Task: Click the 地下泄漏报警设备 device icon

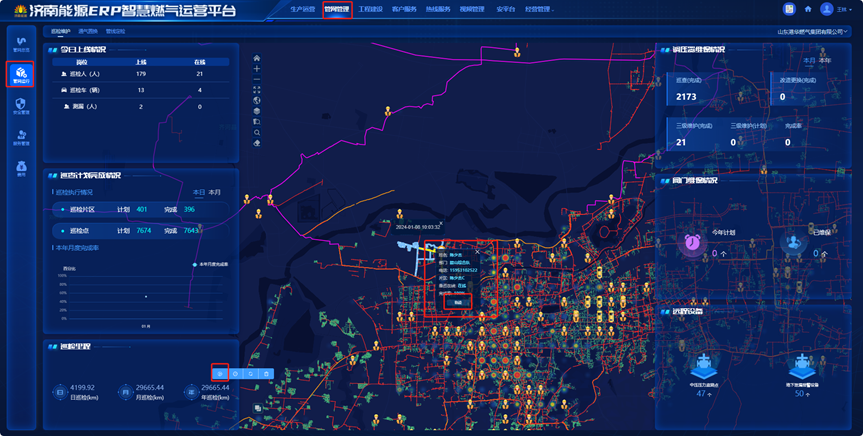Action: (801, 366)
